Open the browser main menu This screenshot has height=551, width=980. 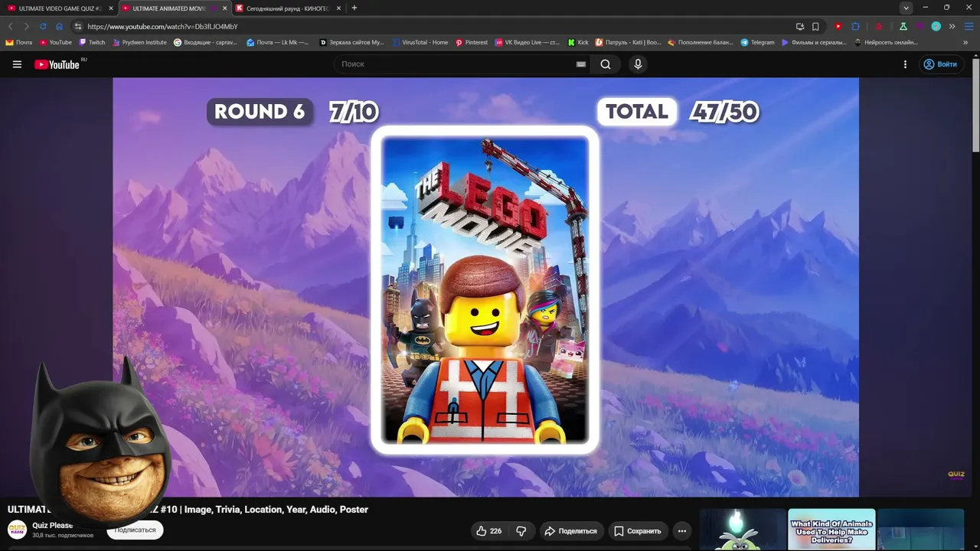pos(969,26)
